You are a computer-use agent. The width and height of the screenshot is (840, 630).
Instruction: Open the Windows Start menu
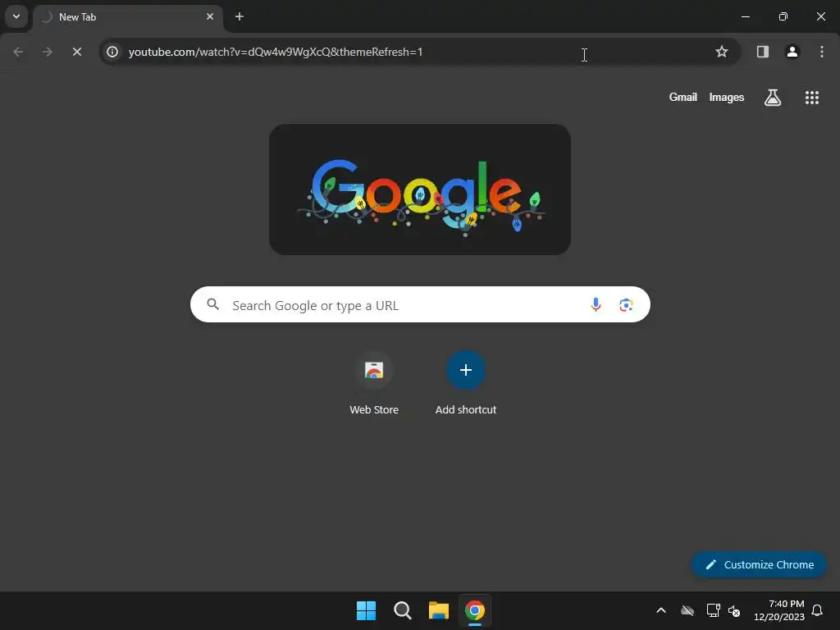(x=367, y=610)
